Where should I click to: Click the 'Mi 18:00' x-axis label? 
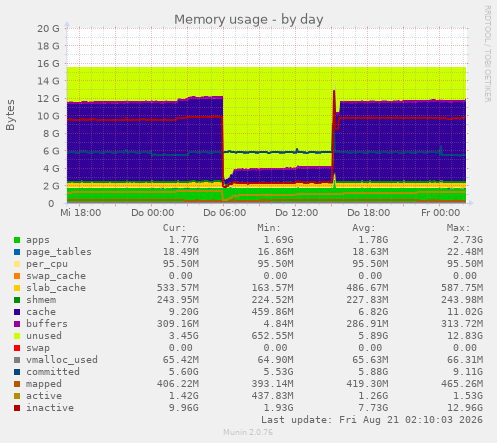[81, 213]
